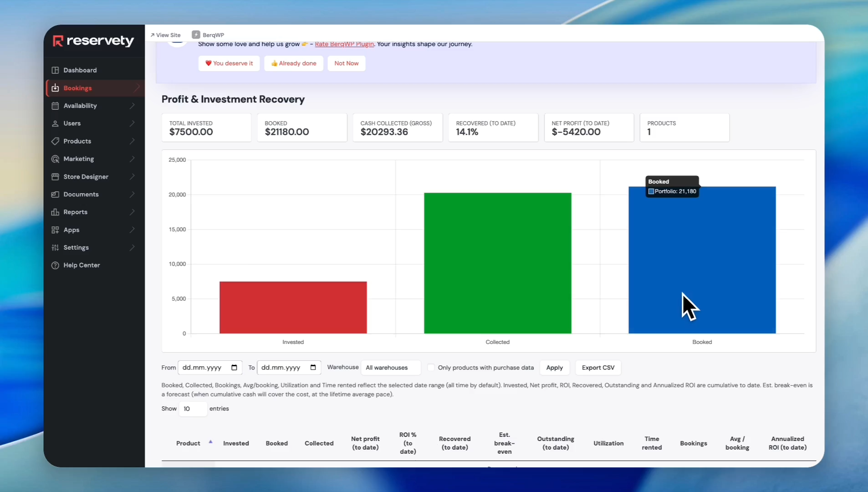Expand the Bookings submenu chevron
Screen dimensions: 868x492
136,88
